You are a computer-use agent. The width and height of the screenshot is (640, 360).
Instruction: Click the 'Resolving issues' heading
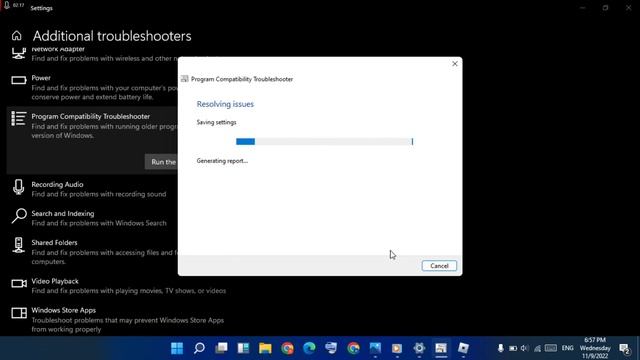(x=225, y=104)
